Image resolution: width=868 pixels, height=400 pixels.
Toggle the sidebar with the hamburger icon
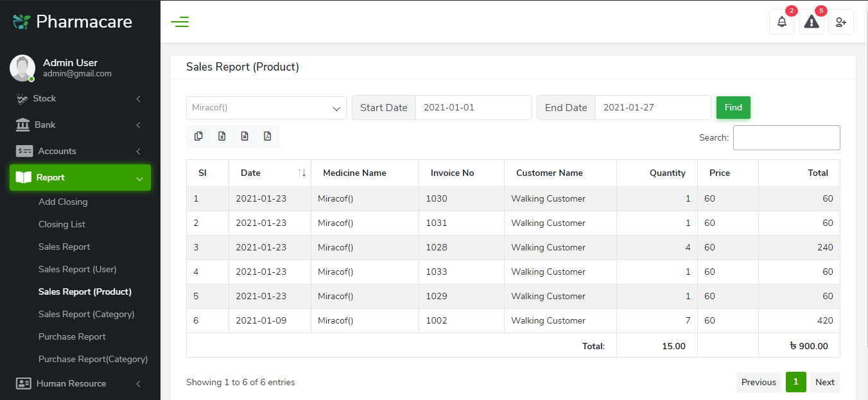pyautogui.click(x=180, y=21)
